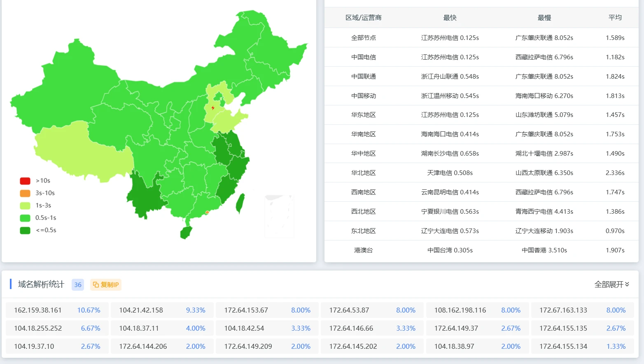
Task: Select IP 104.18.42.54 entry
Action: point(267,328)
